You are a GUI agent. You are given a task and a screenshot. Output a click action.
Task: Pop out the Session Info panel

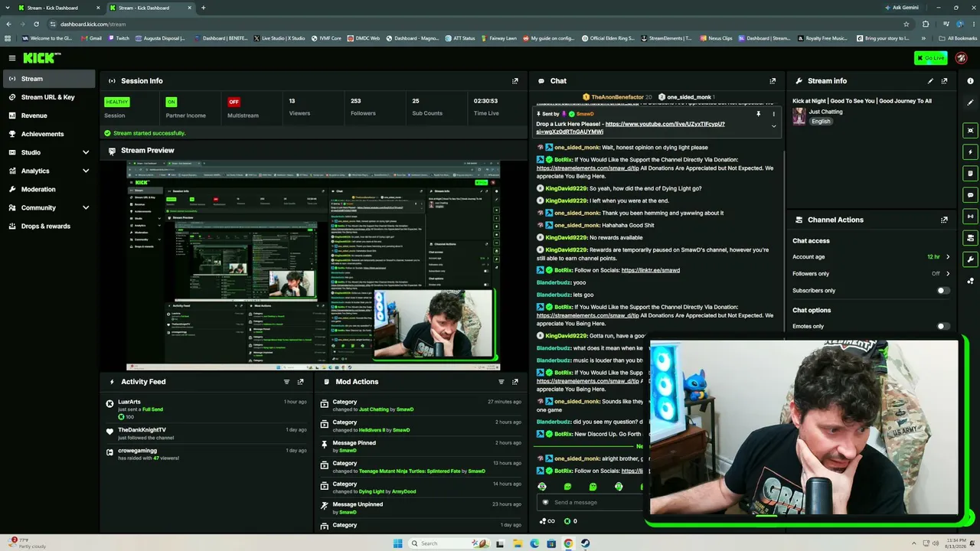coord(515,80)
